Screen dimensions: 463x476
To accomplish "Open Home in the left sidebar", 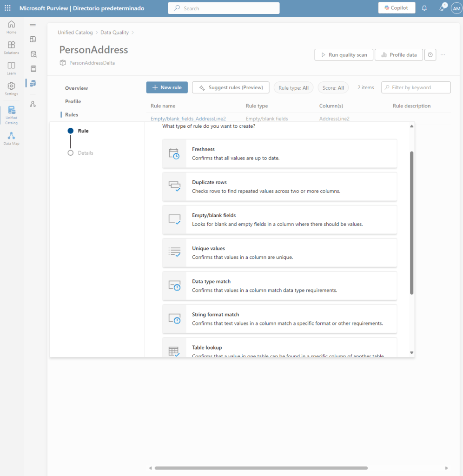I will (x=11, y=27).
